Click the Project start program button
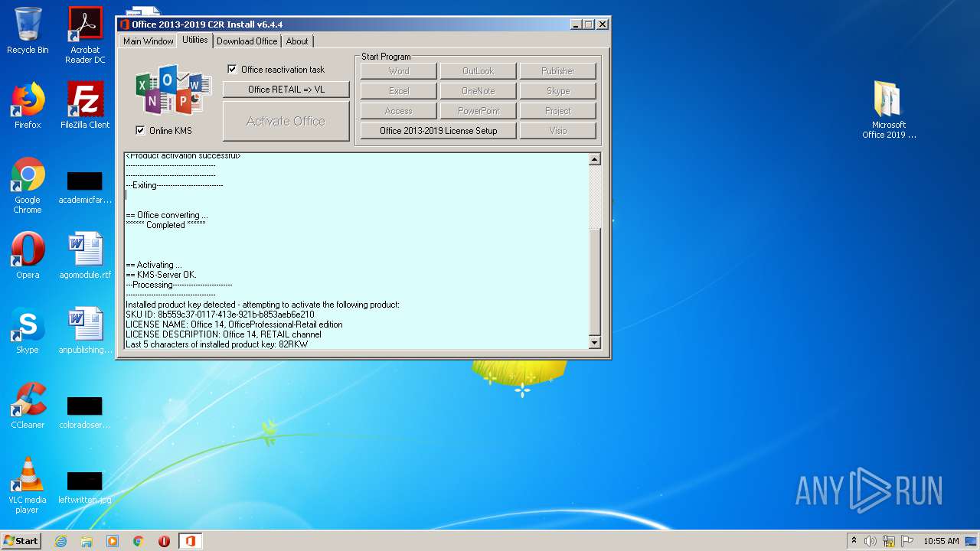This screenshot has height=551, width=980. pos(558,111)
